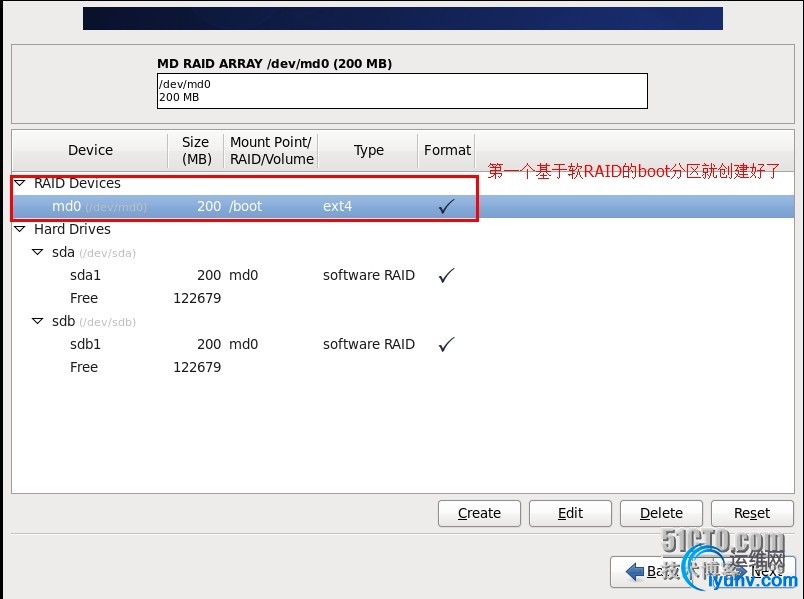Screen dimensions: 804x599
Task: Select Free space under sda
Action: click(x=403, y=298)
